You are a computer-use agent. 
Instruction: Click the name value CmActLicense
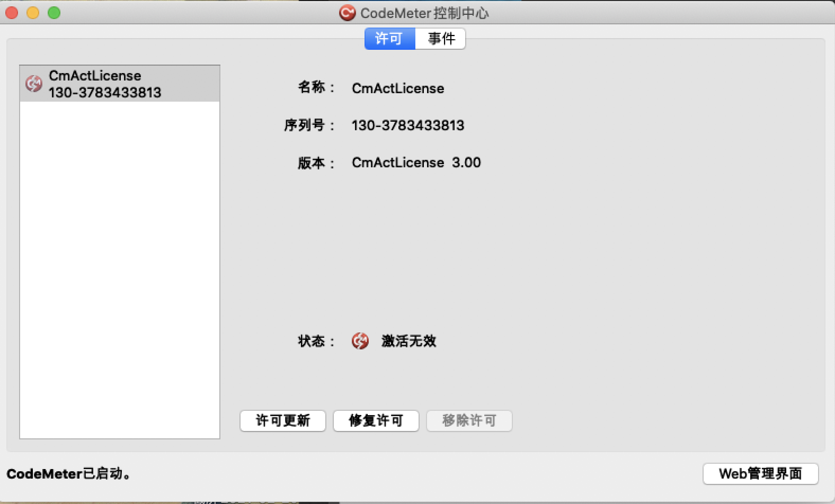(398, 88)
